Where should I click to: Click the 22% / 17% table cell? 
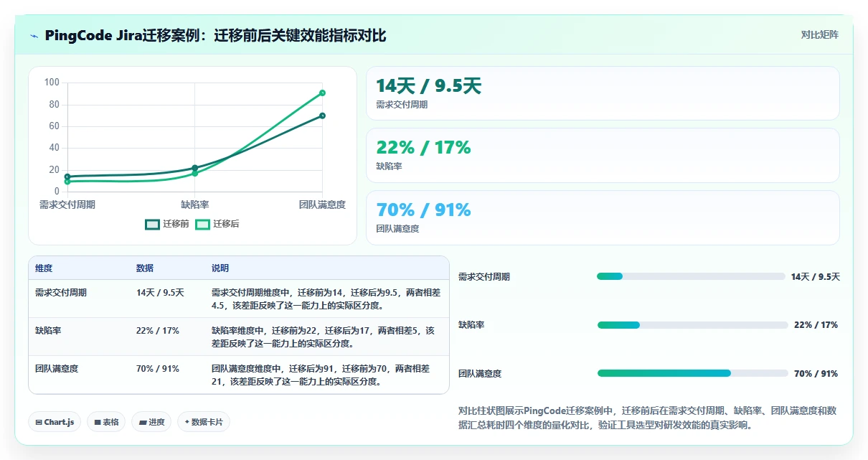tap(158, 331)
